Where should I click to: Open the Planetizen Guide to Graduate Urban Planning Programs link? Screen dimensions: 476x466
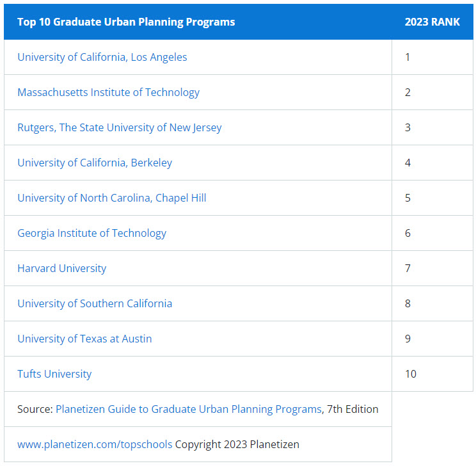point(189,409)
